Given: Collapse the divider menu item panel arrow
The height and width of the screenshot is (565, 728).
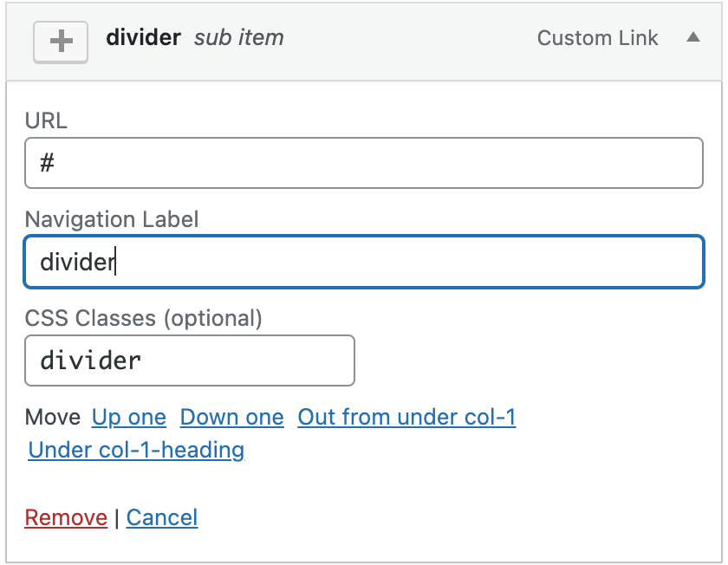Looking at the screenshot, I should click(692, 38).
